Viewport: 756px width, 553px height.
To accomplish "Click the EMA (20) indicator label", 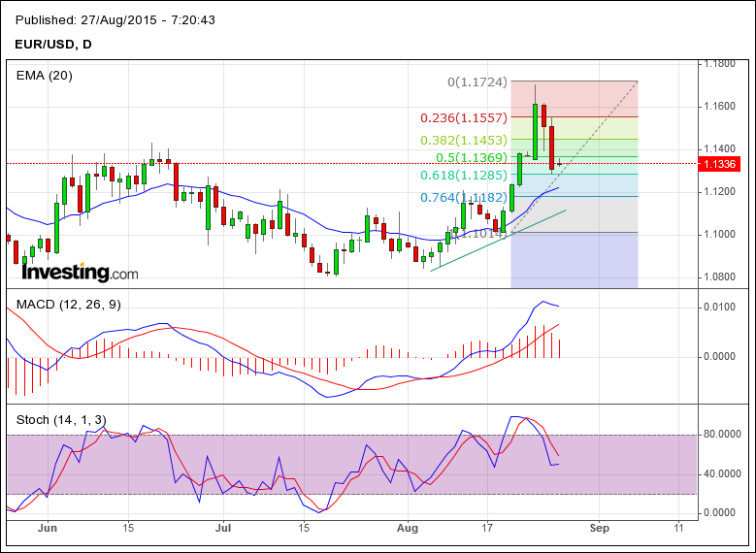I will tap(45, 76).
